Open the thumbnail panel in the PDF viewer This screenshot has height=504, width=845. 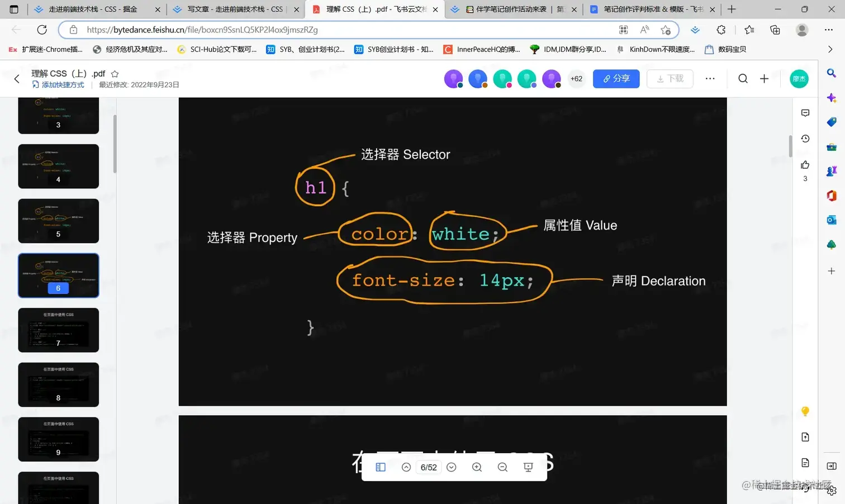[381, 467]
